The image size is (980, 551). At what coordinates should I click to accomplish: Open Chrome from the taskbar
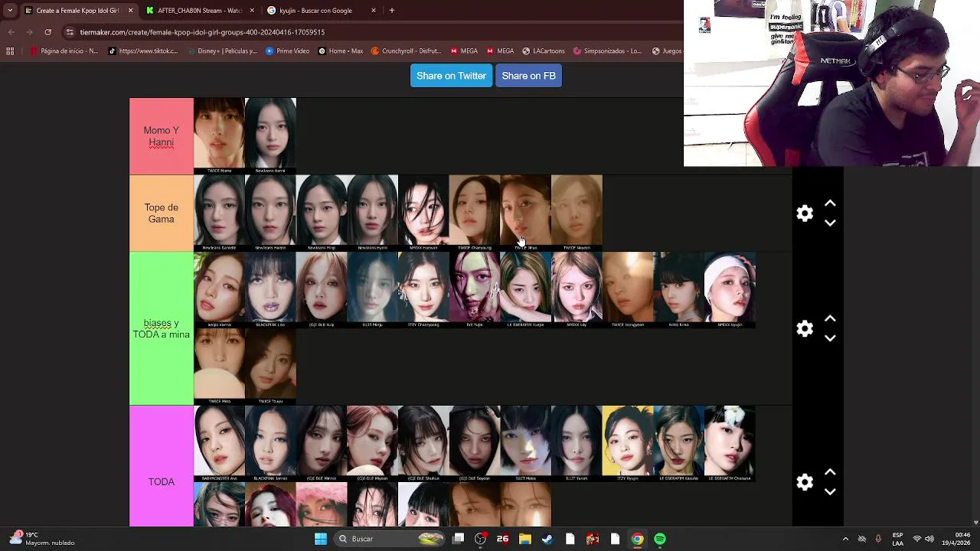pyautogui.click(x=637, y=539)
